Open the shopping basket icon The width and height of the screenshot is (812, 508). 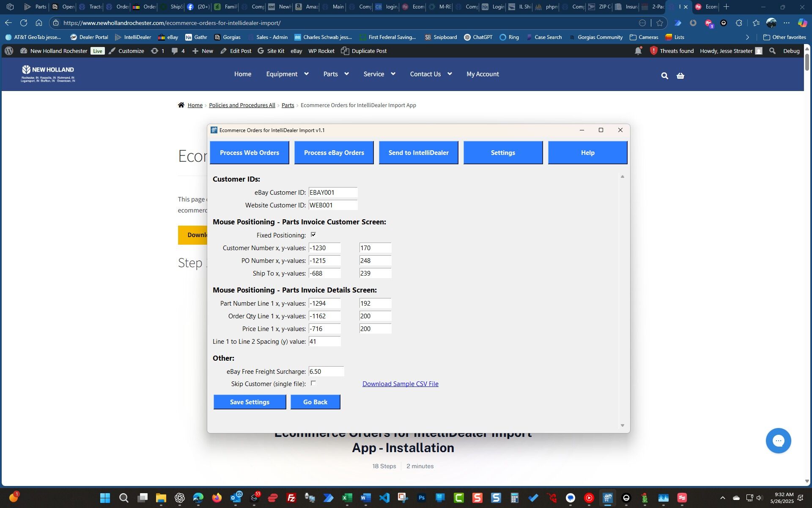680,76
